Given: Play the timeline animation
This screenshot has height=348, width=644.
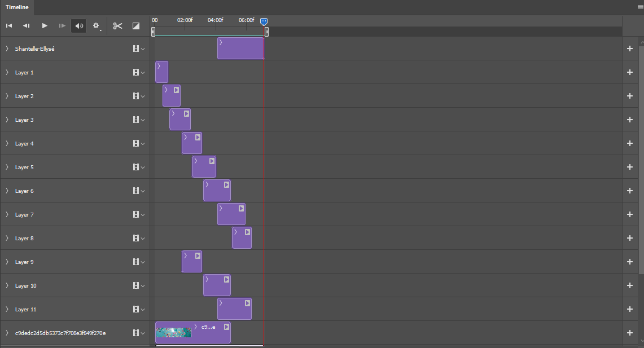Looking at the screenshot, I should [x=45, y=26].
